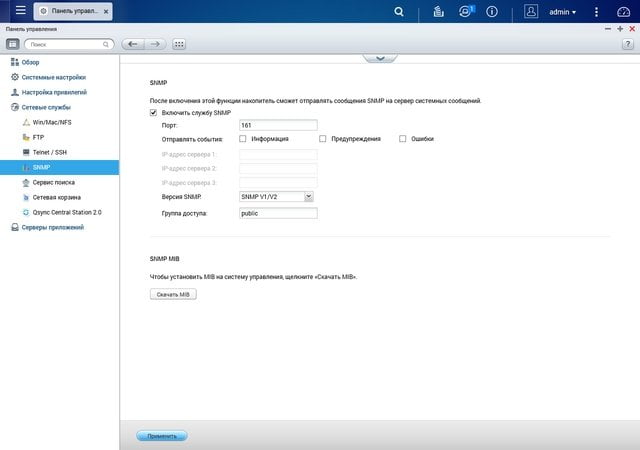Expand the collapsed panel chevron at top
The height and width of the screenshot is (450, 640).
380,58
